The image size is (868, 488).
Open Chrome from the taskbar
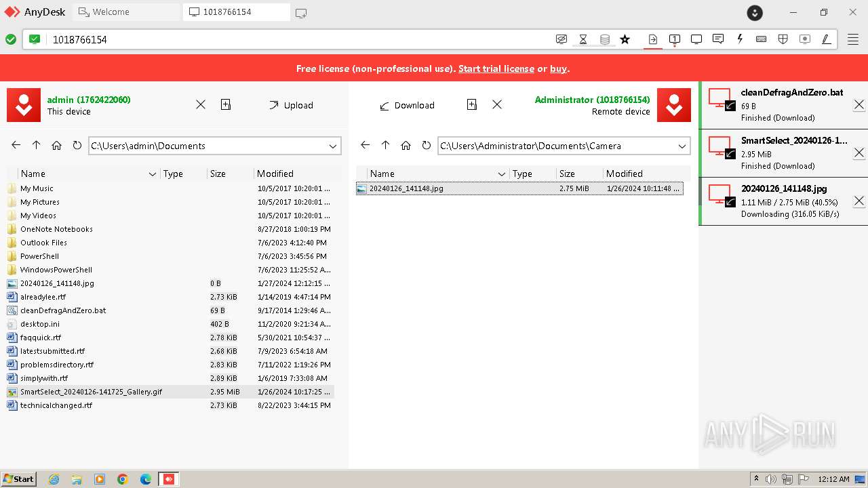click(x=123, y=479)
